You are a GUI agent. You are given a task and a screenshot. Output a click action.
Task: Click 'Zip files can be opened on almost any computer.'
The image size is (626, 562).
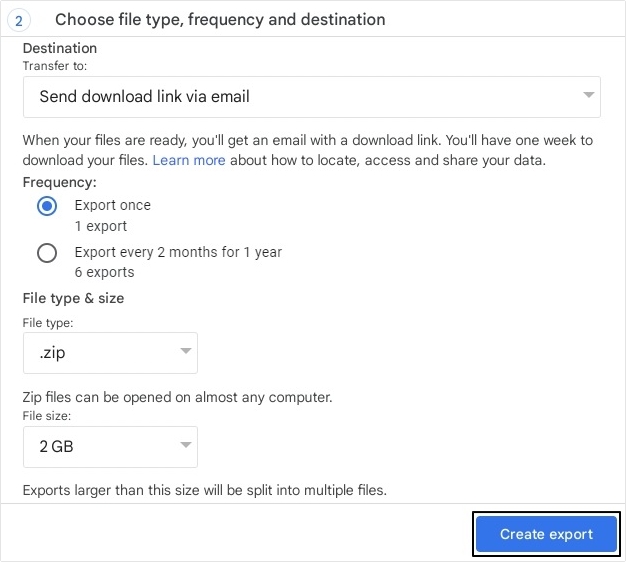(177, 397)
